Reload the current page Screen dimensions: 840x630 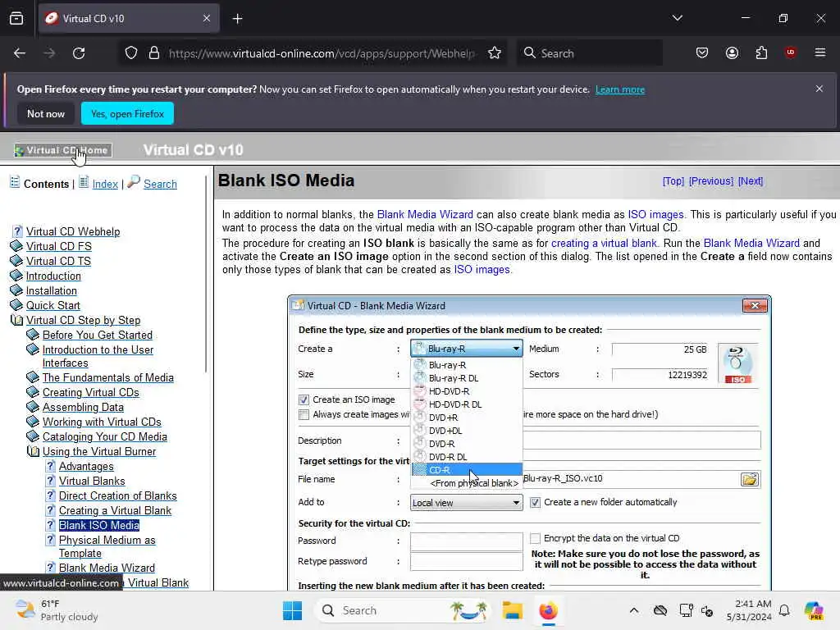point(79,53)
